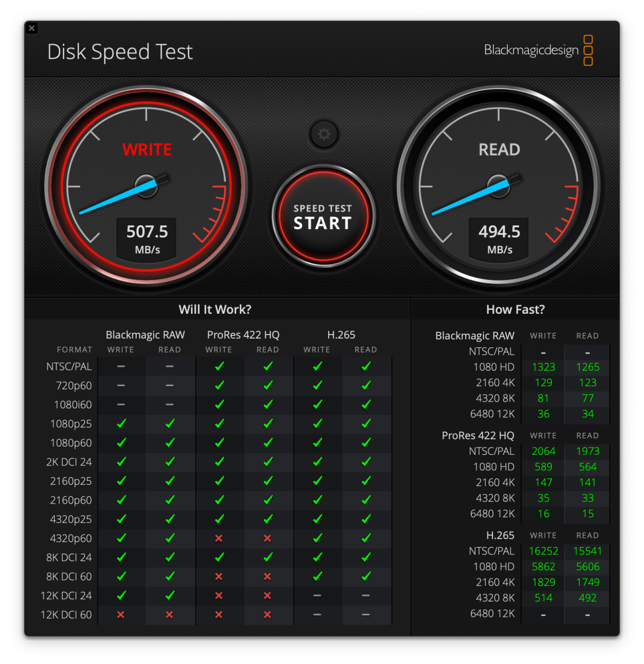Click checkmark for 2160p60 ProRes write
Screen dimensions: 644x664
pyautogui.click(x=220, y=500)
